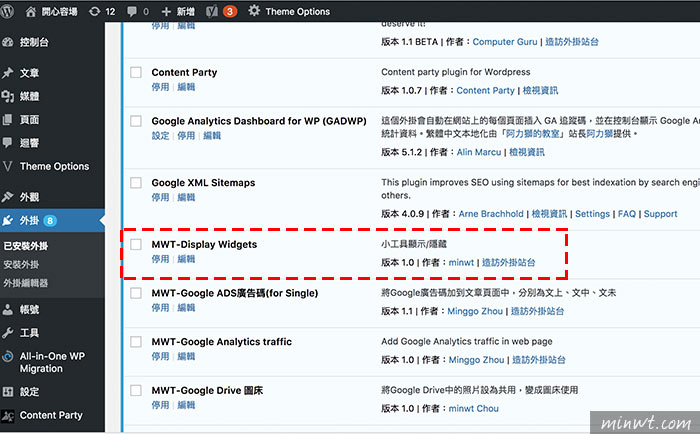Open the Yoast SEO icon with badge 3
This screenshot has width=700, height=434.
[212, 12]
